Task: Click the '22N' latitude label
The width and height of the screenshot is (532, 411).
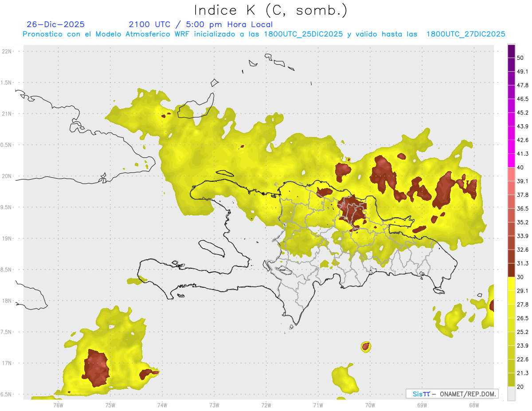Action: click(8, 51)
